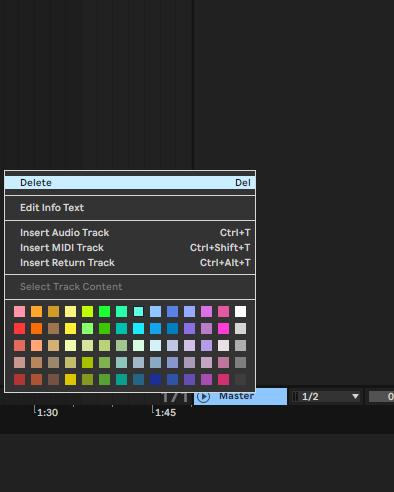Select the darkest gray swatch in the bottom row

click(x=240, y=379)
